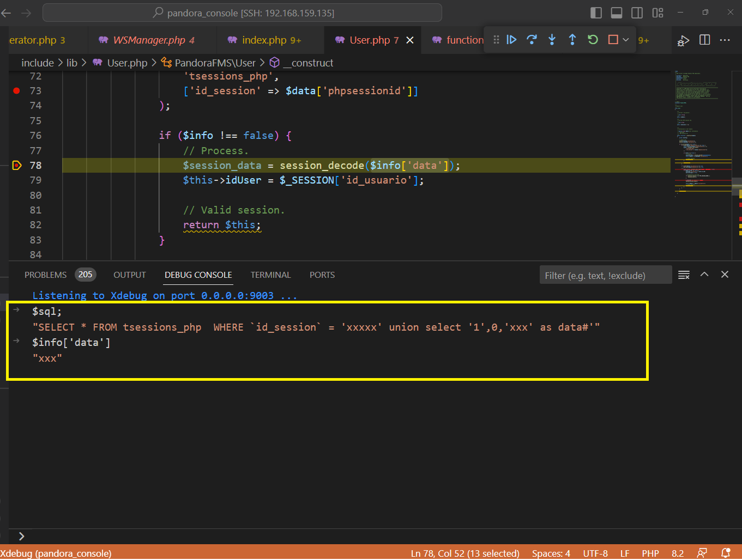Close the bottom panel
This screenshot has width=742, height=560.
(725, 275)
